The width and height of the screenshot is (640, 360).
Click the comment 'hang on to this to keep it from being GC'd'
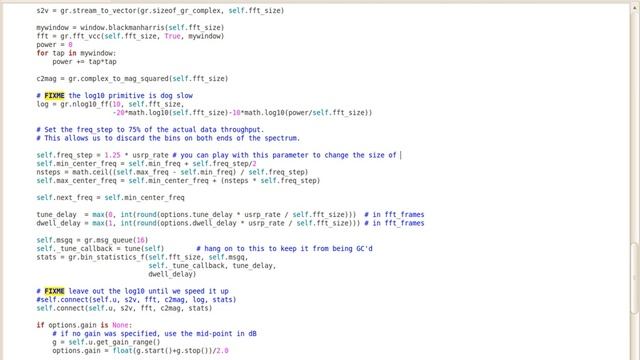tap(284, 249)
